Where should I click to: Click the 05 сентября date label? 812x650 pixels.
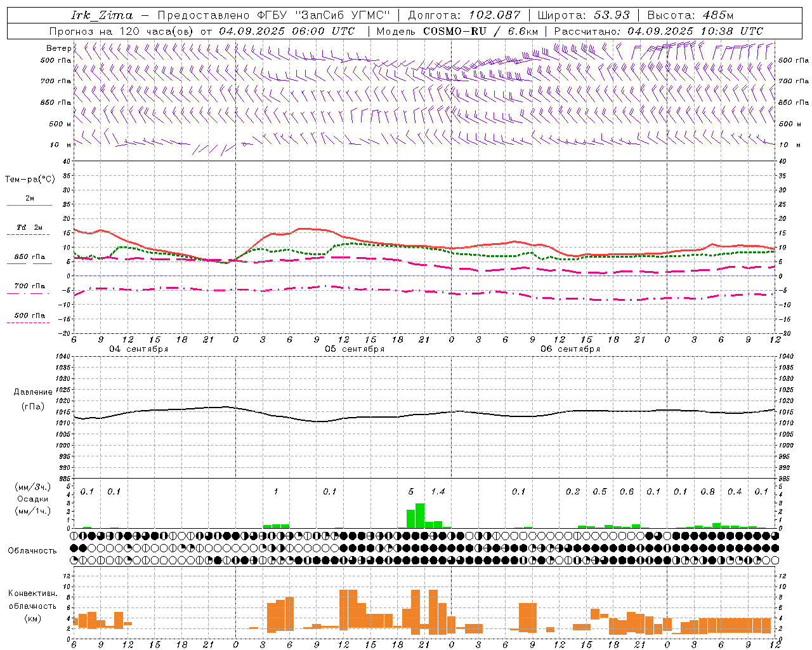[355, 349]
